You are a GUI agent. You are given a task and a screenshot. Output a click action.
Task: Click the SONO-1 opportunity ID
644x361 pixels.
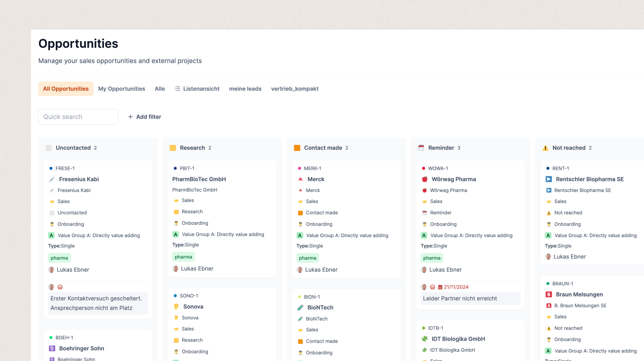click(x=189, y=296)
